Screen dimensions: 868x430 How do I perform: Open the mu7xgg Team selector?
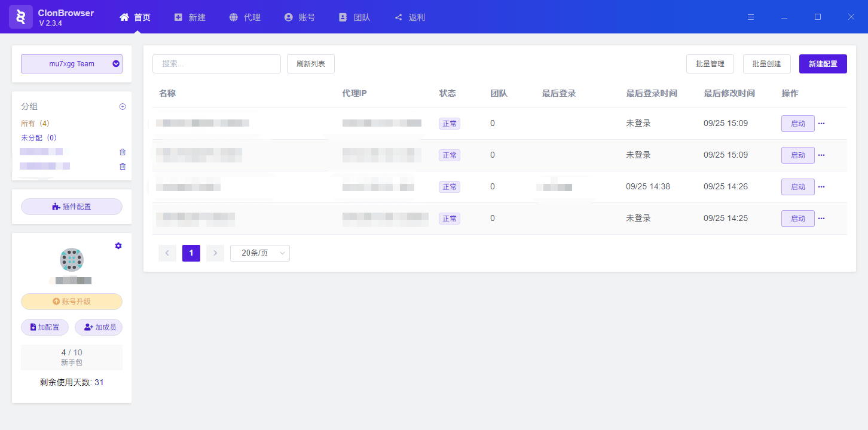click(71, 63)
